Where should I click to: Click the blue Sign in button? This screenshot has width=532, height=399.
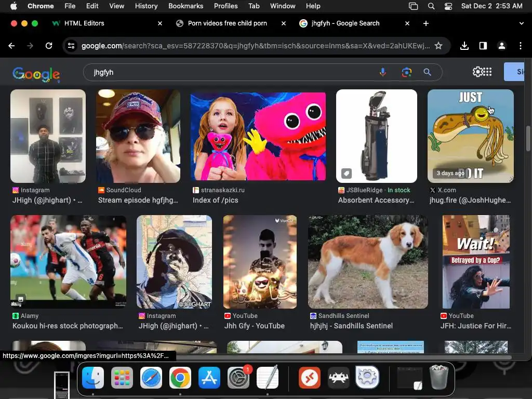click(514, 72)
